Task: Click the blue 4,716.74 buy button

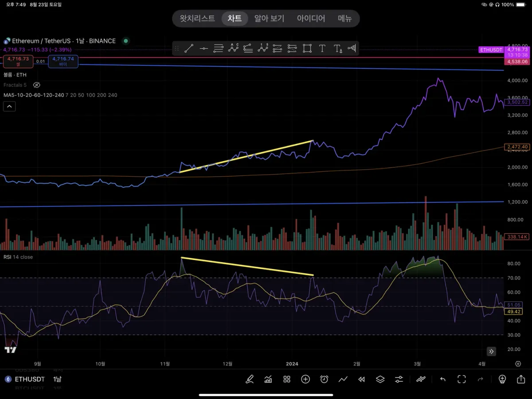Action: [x=63, y=61]
